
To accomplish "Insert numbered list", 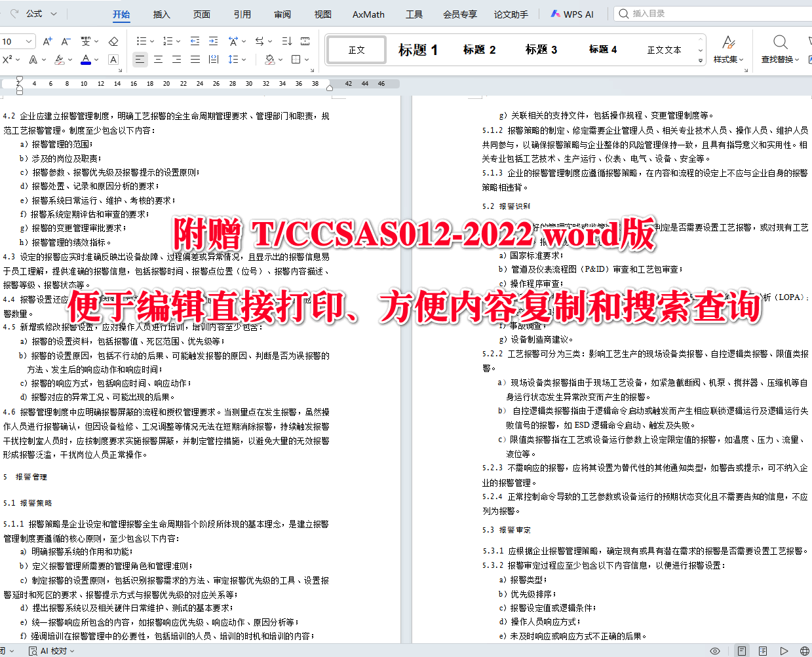I will pos(167,41).
